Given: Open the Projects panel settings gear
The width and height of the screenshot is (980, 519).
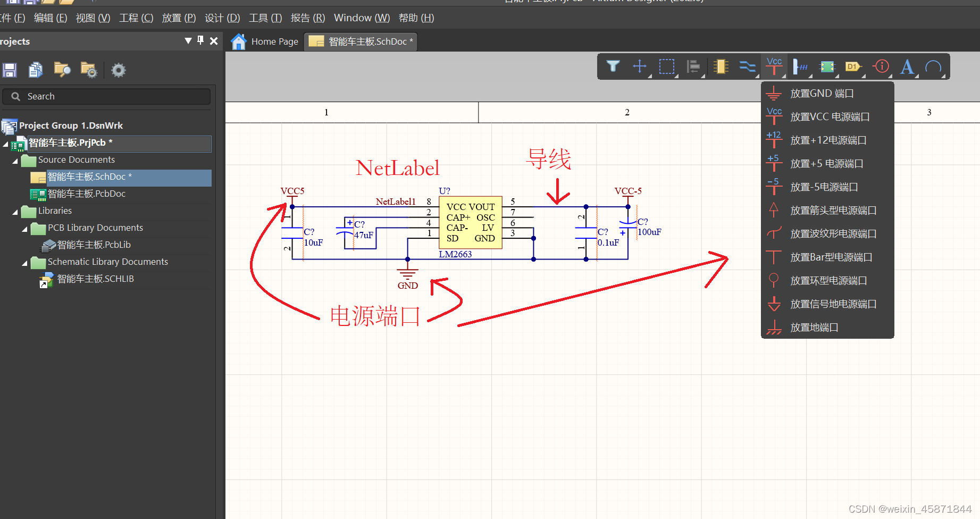Looking at the screenshot, I should point(118,70).
